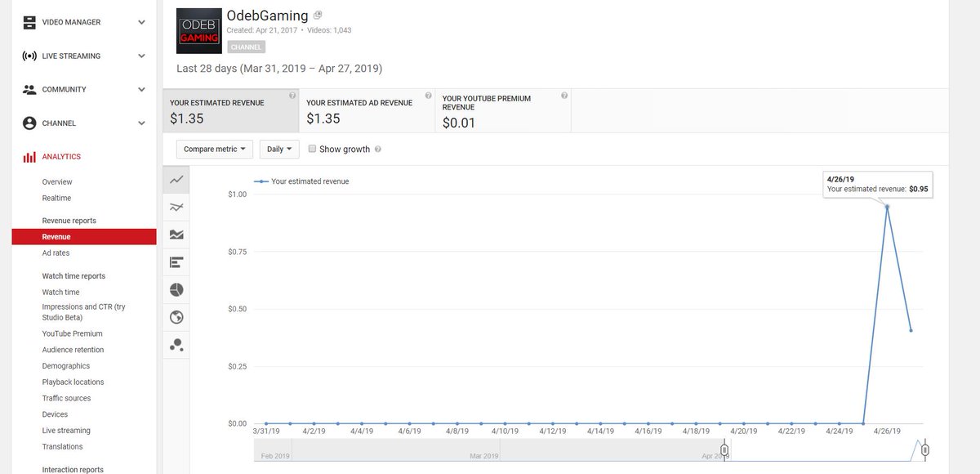Click the OdebGaming channel logo
The width and height of the screenshot is (980, 474).
click(x=198, y=30)
